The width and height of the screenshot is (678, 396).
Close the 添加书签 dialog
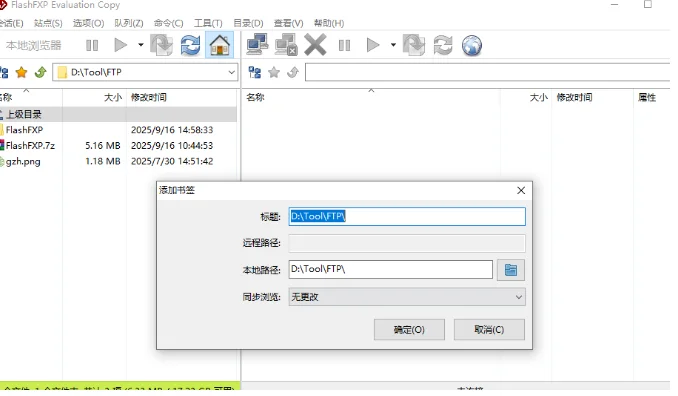(521, 190)
